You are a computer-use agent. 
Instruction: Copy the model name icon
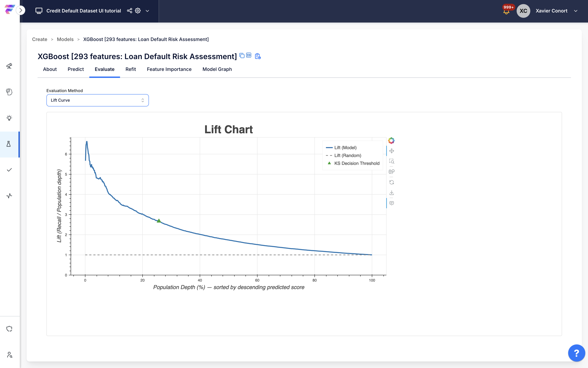(242, 56)
